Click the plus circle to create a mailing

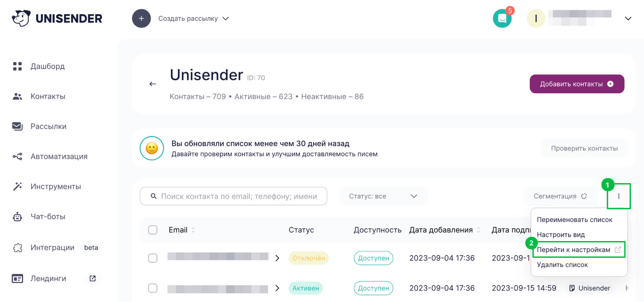pyautogui.click(x=141, y=18)
